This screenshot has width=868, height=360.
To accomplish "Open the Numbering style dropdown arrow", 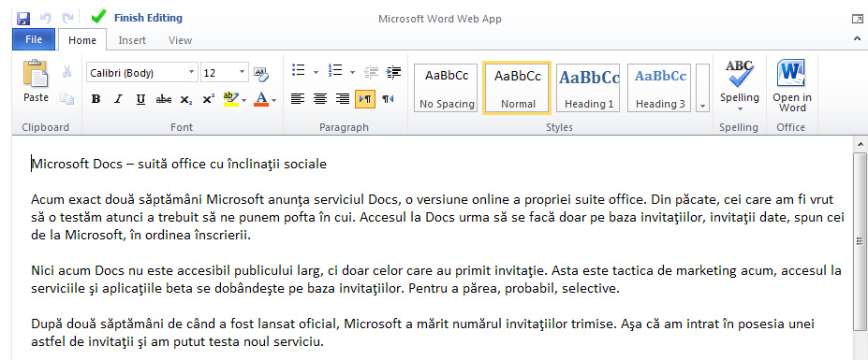I will 352,72.
